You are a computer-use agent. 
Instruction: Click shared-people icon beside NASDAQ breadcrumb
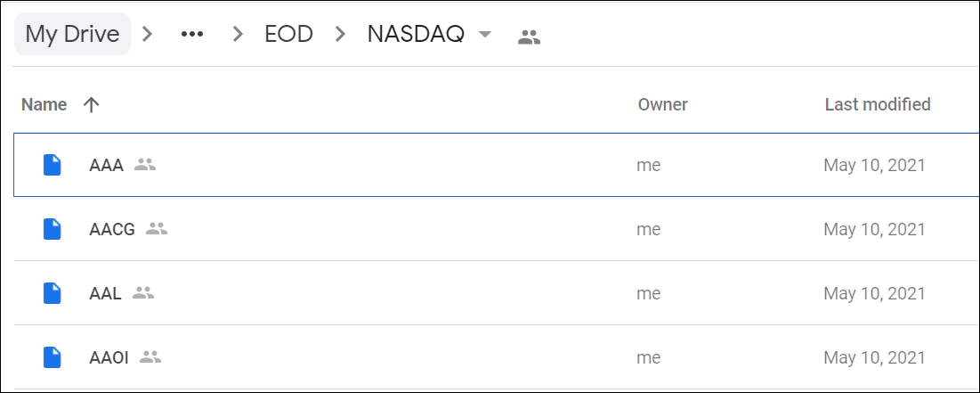click(x=529, y=37)
